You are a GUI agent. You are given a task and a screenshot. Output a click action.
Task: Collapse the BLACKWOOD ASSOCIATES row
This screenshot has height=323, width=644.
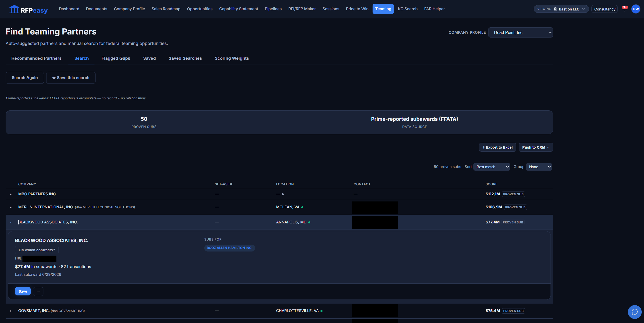[11, 222]
